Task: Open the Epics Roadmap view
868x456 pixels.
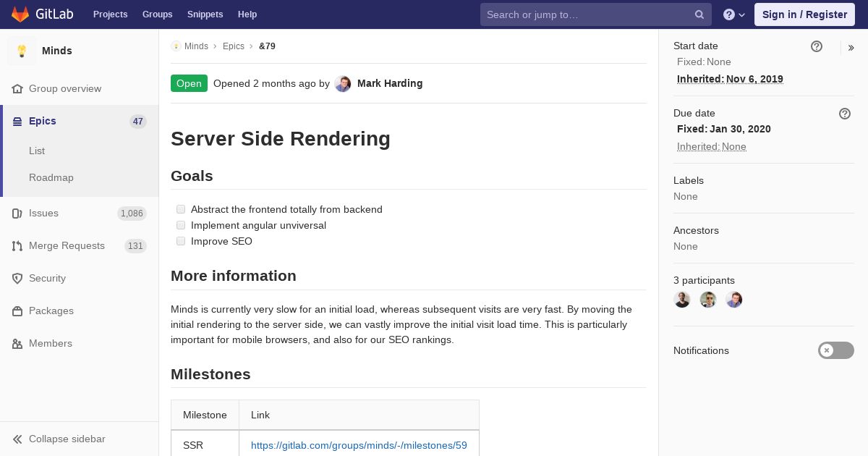Action: (51, 177)
